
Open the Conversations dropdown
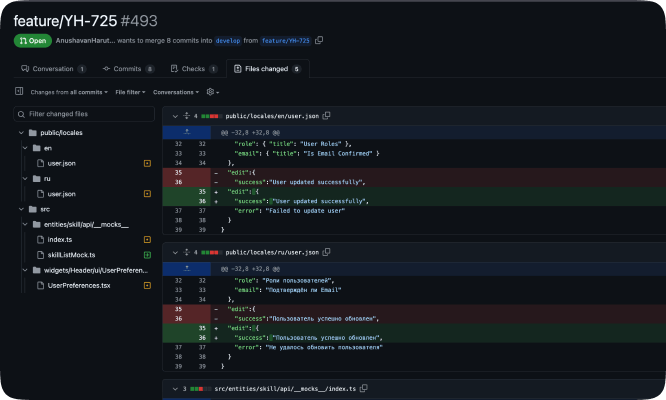tap(176, 92)
